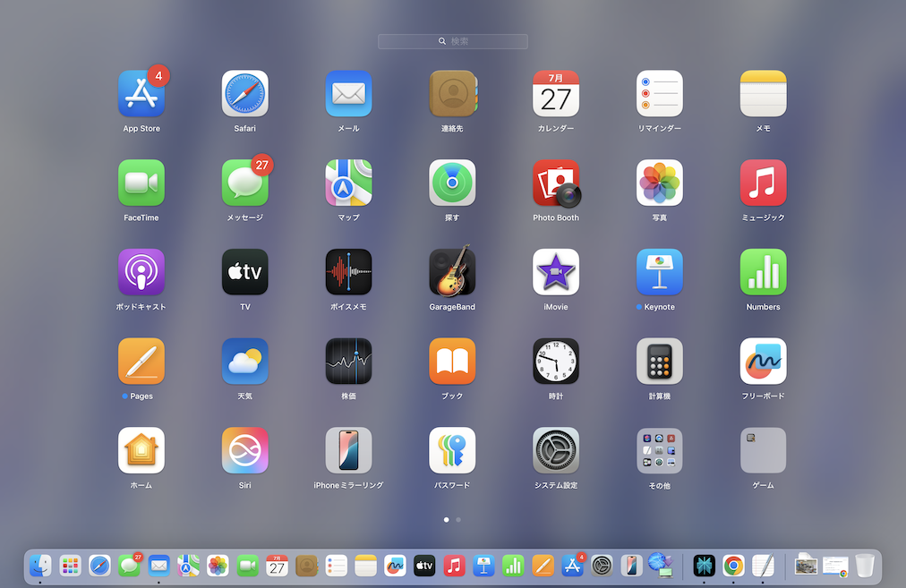The width and height of the screenshot is (906, 588).
Task: Open the Trash in the Dock
Action: (x=865, y=566)
